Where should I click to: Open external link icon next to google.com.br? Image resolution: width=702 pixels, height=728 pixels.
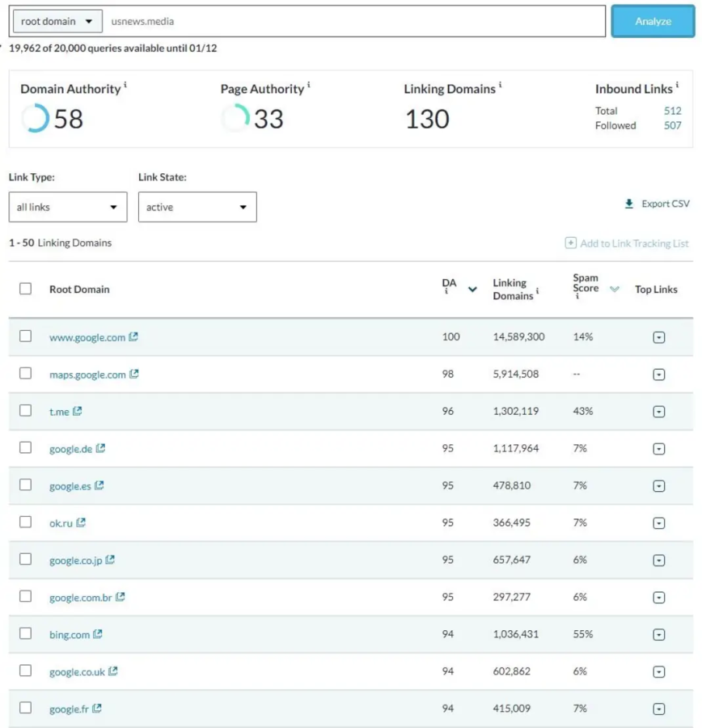point(120,597)
